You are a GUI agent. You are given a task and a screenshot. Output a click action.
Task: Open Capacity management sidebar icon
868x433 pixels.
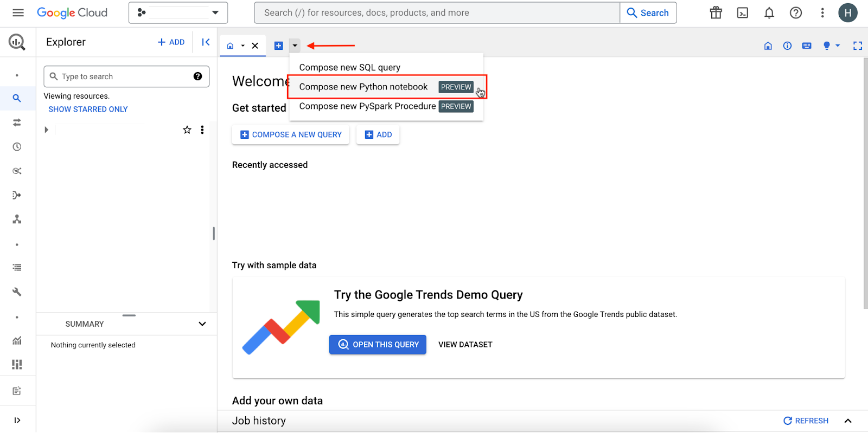pyautogui.click(x=17, y=364)
